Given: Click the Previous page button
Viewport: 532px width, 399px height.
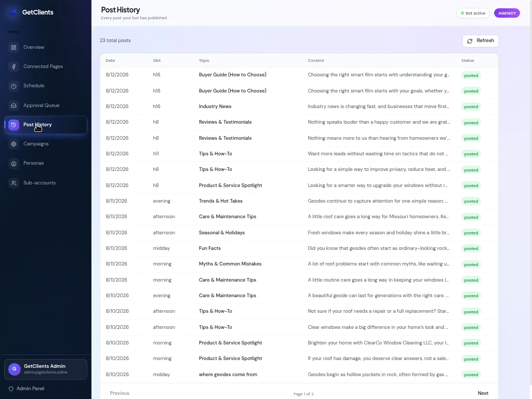Looking at the screenshot, I should [119, 393].
